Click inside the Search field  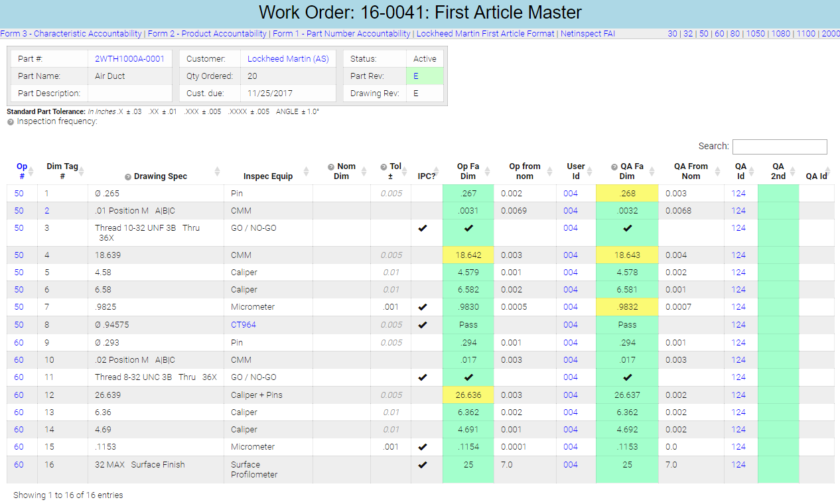click(x=780, y=147)
